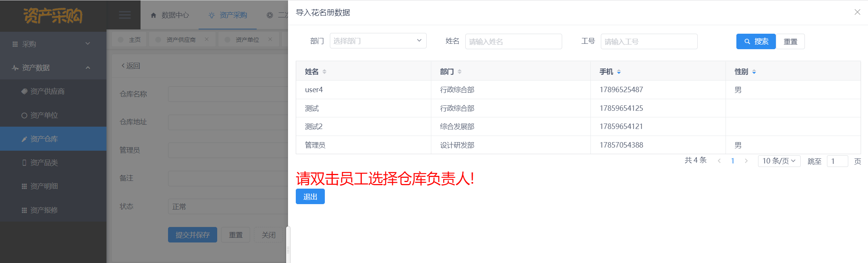
Task: Click the tag icon beside 资产供应商
Action: click(x=24, y=91)
